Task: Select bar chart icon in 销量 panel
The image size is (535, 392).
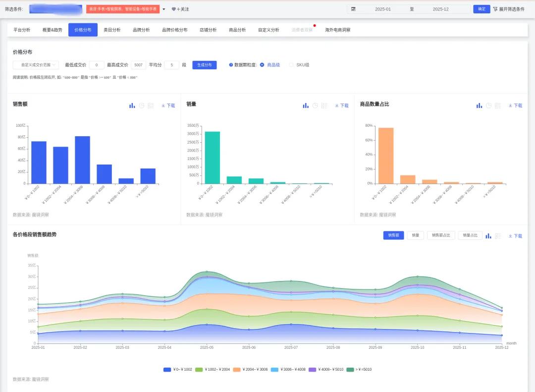Action: (306, 106)
